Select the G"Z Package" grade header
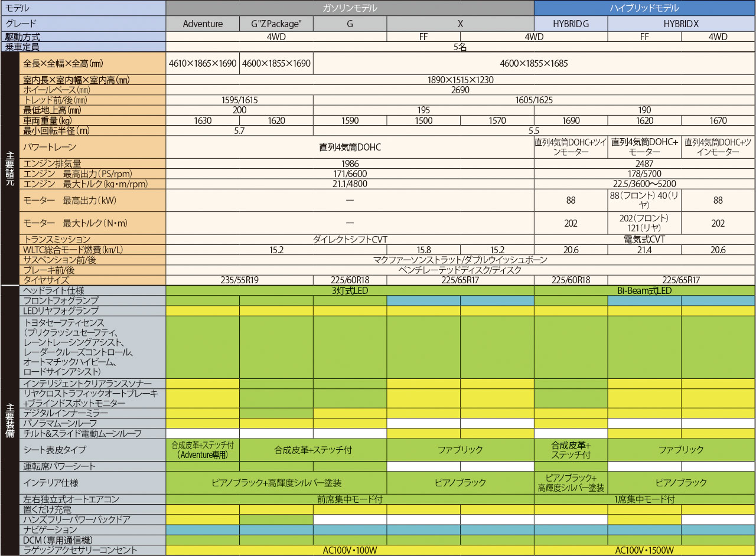Image resolution: width=756 pixels, height=556 pixels. point(276,24)
